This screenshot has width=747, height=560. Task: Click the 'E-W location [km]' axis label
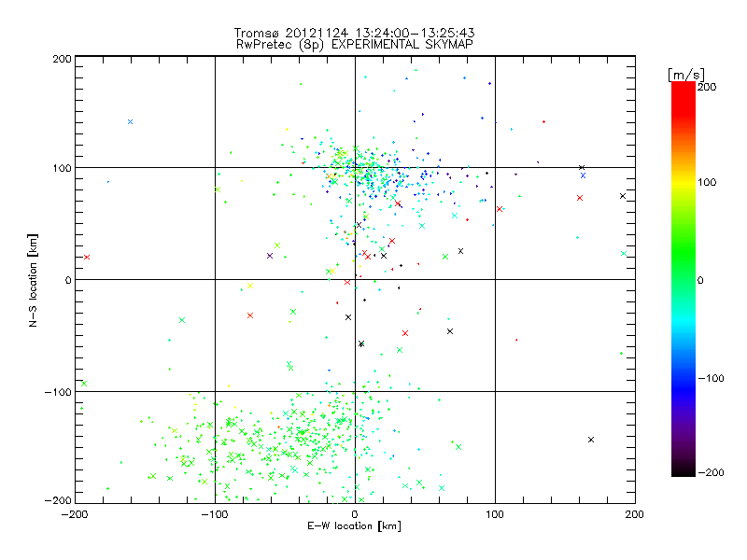354,526
